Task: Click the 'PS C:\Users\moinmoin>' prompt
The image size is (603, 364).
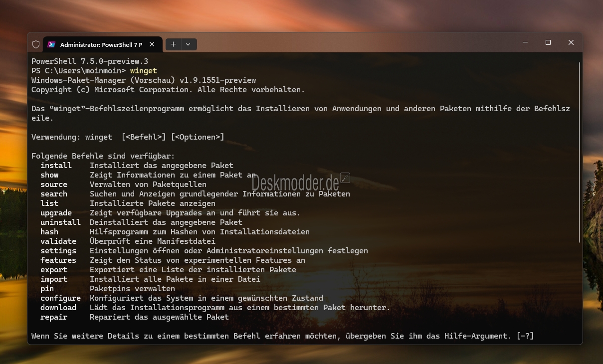Action: pos(78,71)
